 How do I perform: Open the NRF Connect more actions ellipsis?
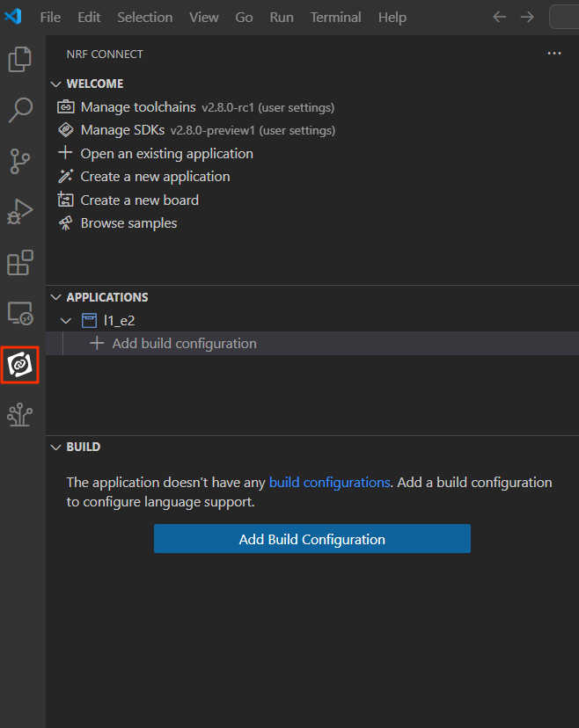point(553,54)
